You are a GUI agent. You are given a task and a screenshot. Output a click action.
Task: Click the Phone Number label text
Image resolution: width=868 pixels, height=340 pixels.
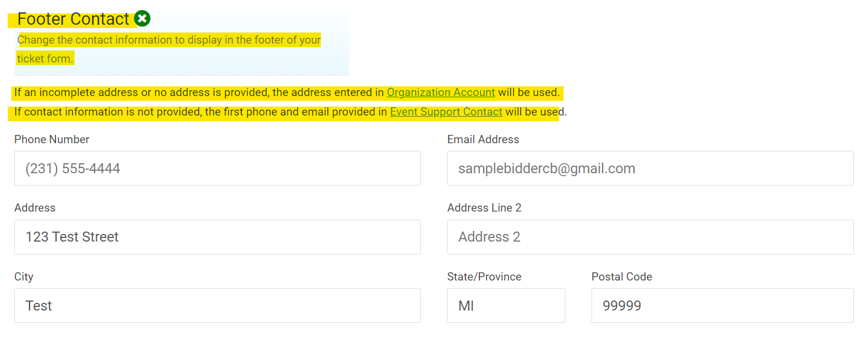click(x=52, y=140)
